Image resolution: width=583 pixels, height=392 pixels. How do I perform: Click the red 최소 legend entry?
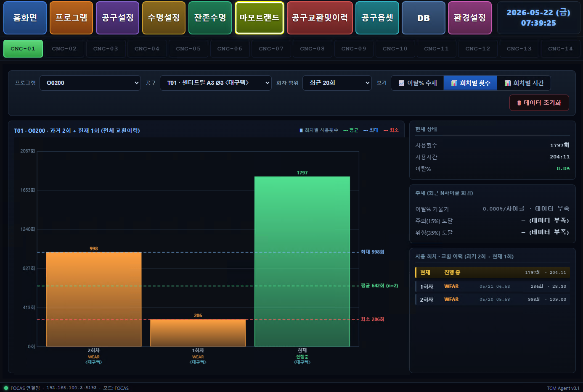click(x=391, y=130)
